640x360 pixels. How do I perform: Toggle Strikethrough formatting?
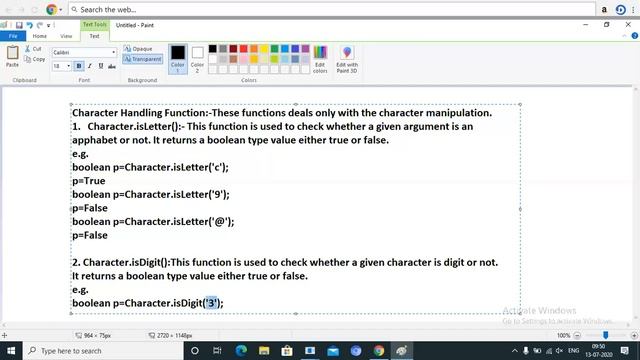(111, 66)
